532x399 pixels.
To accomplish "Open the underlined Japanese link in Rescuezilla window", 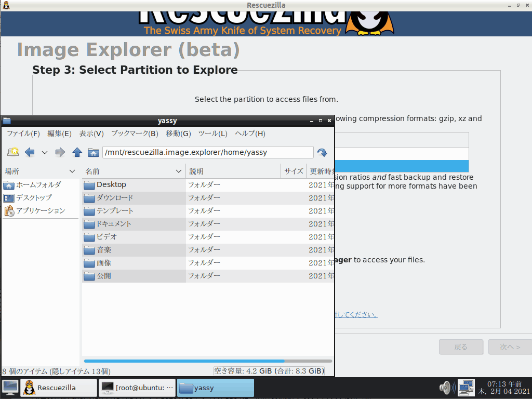I will pyautogui.click(x=356, y=314).
